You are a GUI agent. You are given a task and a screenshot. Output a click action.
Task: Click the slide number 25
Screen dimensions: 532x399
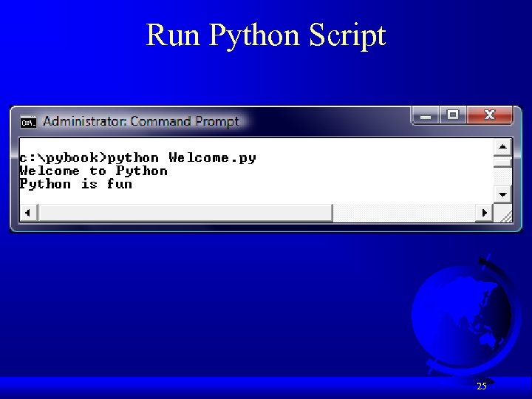482,386
